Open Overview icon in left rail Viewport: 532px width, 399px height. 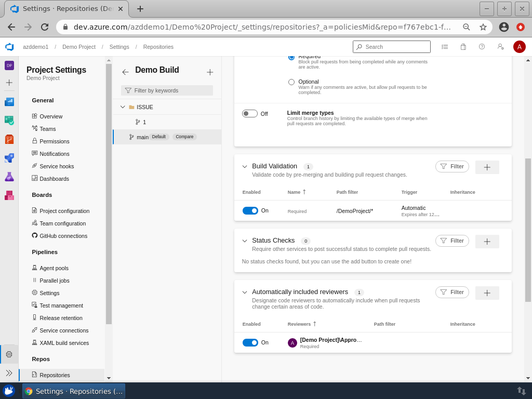pos(9,101)
